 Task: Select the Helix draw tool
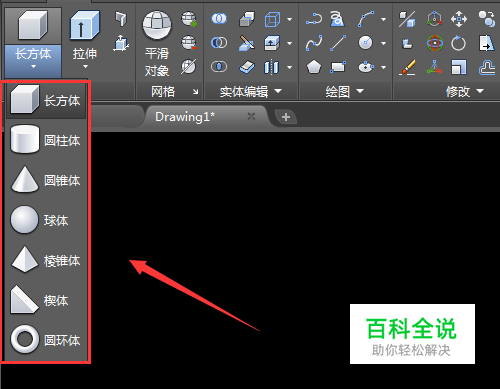pos(337,19)
